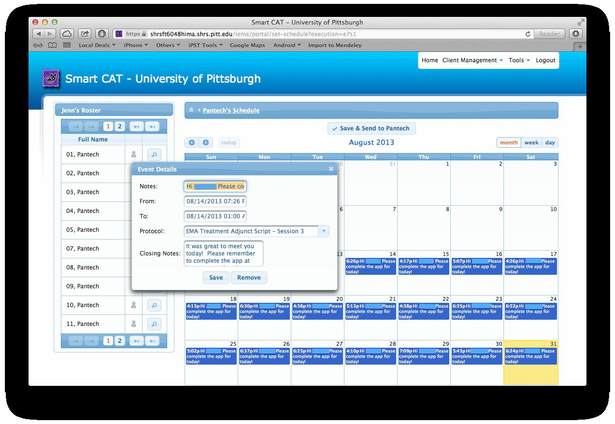Open iPST Tools bookmarks folder
The width and height of the screenshot is (615, 424).
[x=206, y=45]
